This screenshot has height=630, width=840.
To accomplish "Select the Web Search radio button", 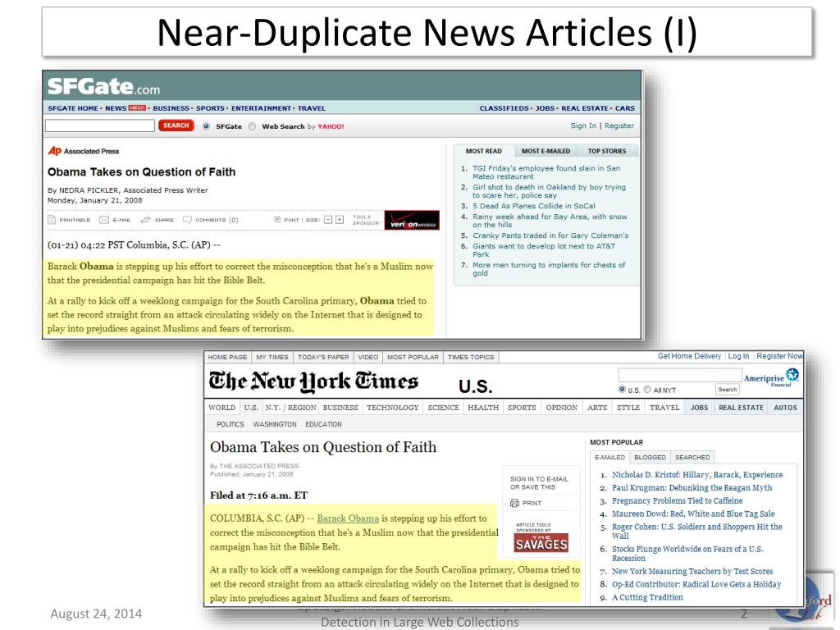I will pyautogui.click(x=252, y=126).
